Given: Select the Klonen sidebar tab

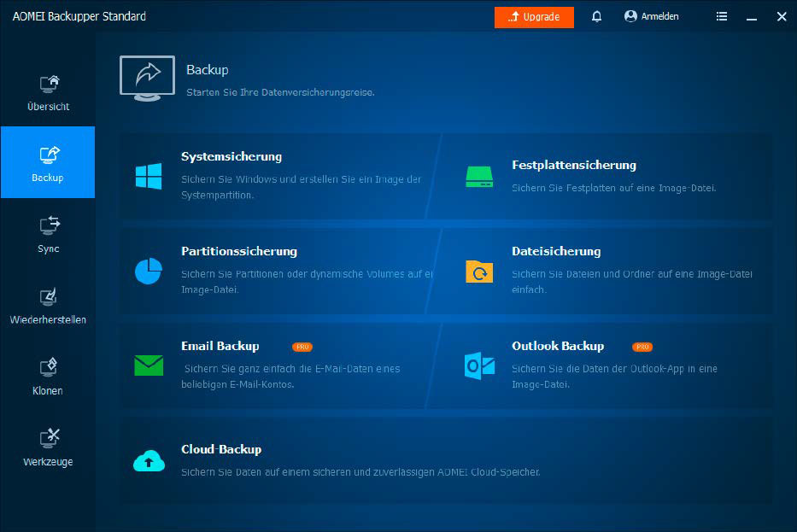Looking at the screenshot, I should coord(48,376).
